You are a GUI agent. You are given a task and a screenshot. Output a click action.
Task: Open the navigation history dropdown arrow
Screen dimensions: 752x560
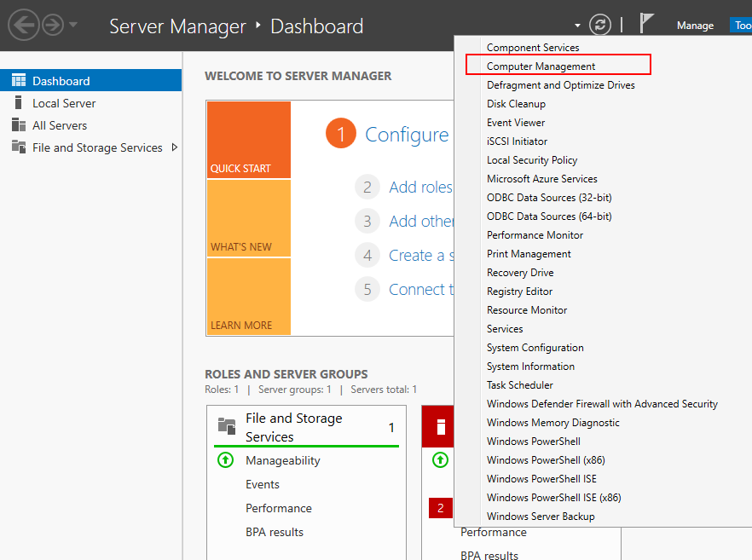click(73, 24)
